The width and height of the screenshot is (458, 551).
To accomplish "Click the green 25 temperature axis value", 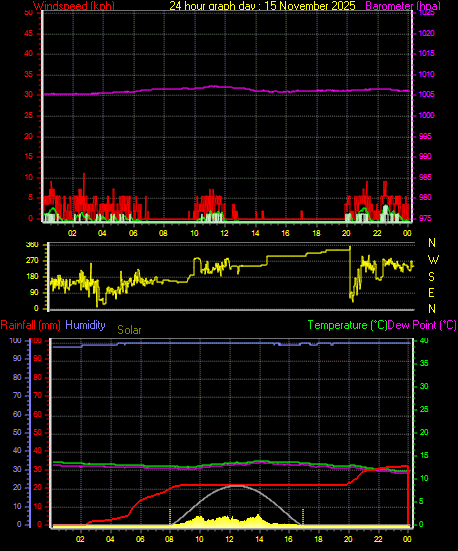I will click(x=424, y=409).
